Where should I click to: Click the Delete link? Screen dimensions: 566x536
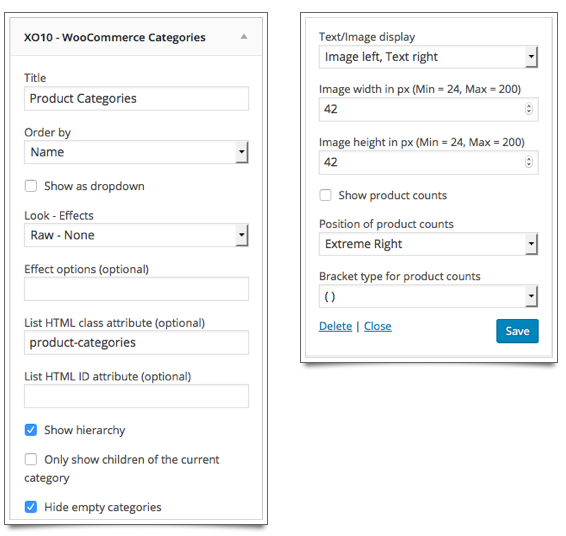click(335, 326)
